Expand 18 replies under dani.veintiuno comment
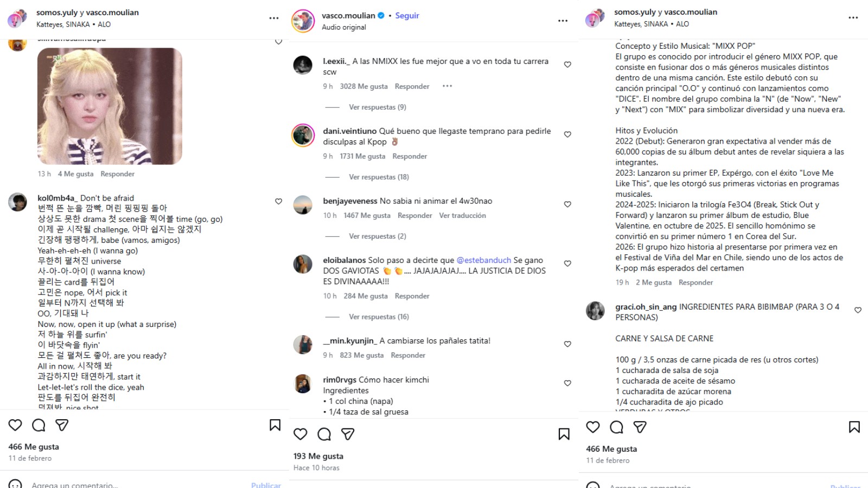 (379, 177)
